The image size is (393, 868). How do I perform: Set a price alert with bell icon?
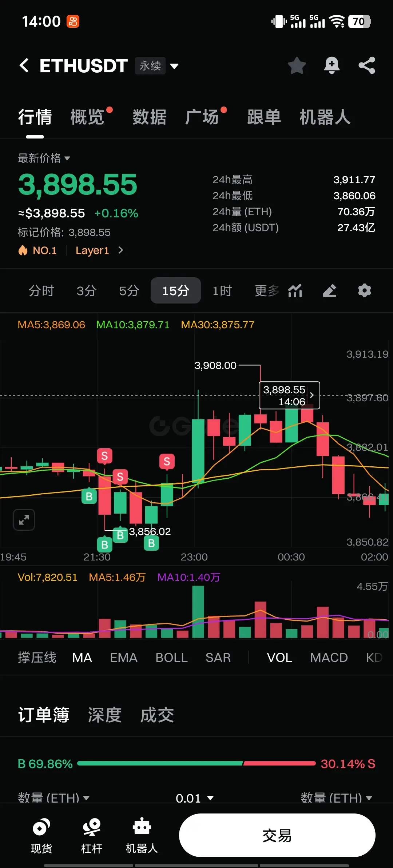pos(332,65)
